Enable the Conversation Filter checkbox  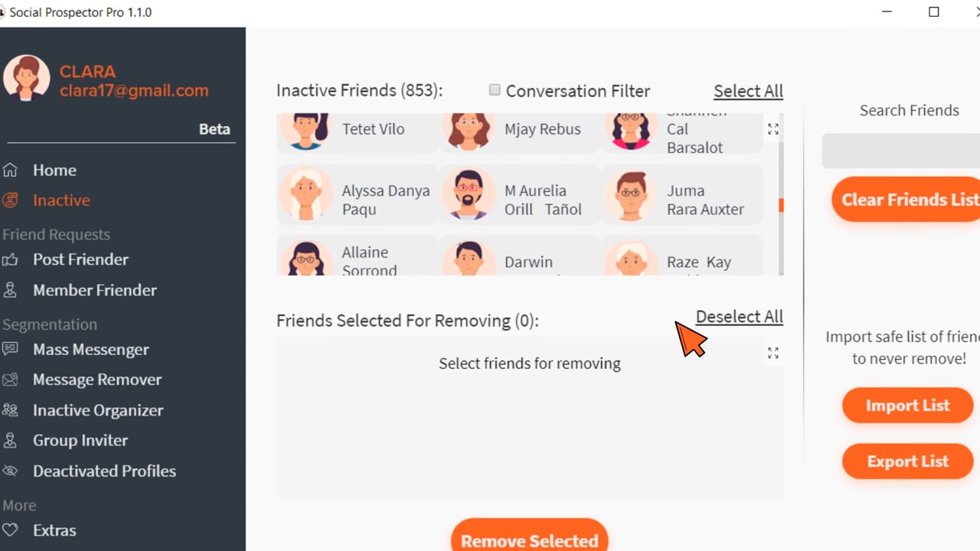pyautogui.click(x=495, y=90)
